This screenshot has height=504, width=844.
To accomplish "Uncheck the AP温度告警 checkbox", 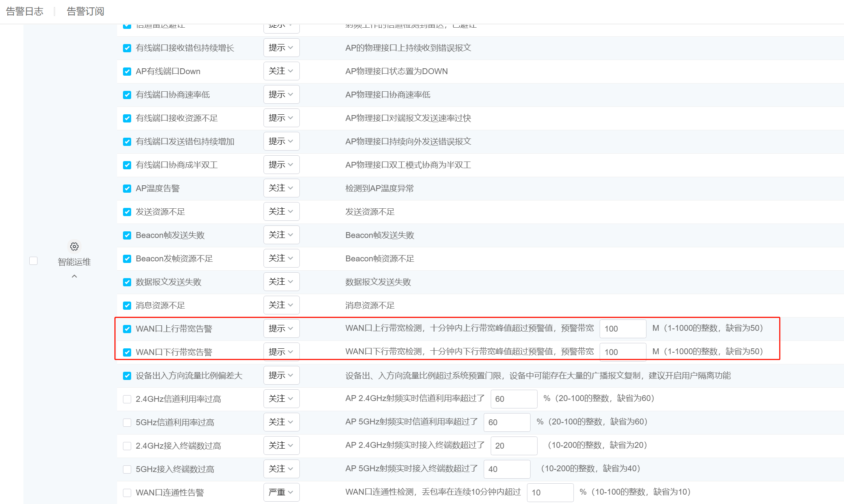I will (127, 188).
